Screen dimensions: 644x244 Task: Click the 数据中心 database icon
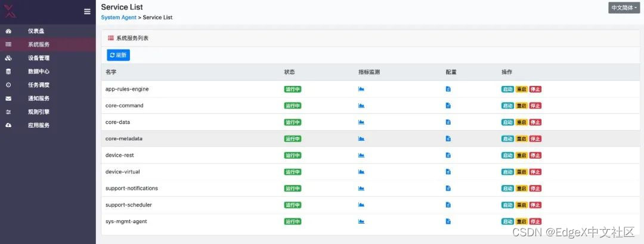click(8, 72)
